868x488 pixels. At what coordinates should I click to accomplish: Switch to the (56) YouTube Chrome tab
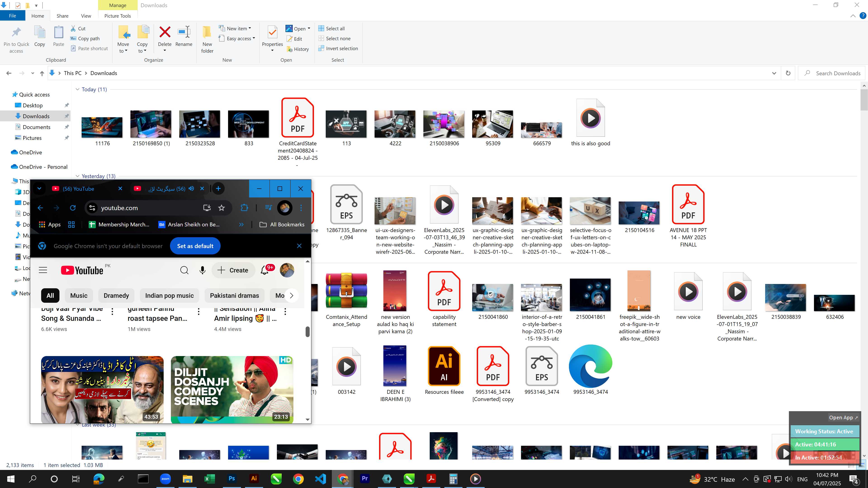tap(87, 189)
